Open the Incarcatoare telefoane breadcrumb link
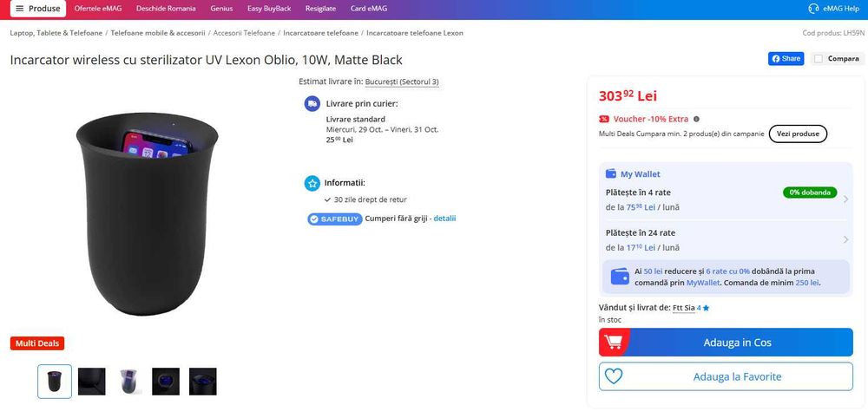Screen dimensions: 868x418 click(x=320, y=33)
